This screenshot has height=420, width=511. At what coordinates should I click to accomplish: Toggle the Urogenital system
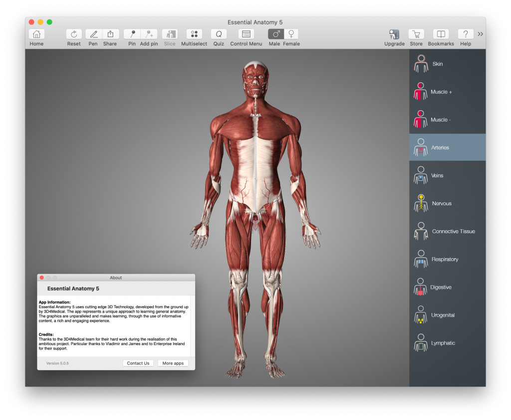click(x=448, y=315)
